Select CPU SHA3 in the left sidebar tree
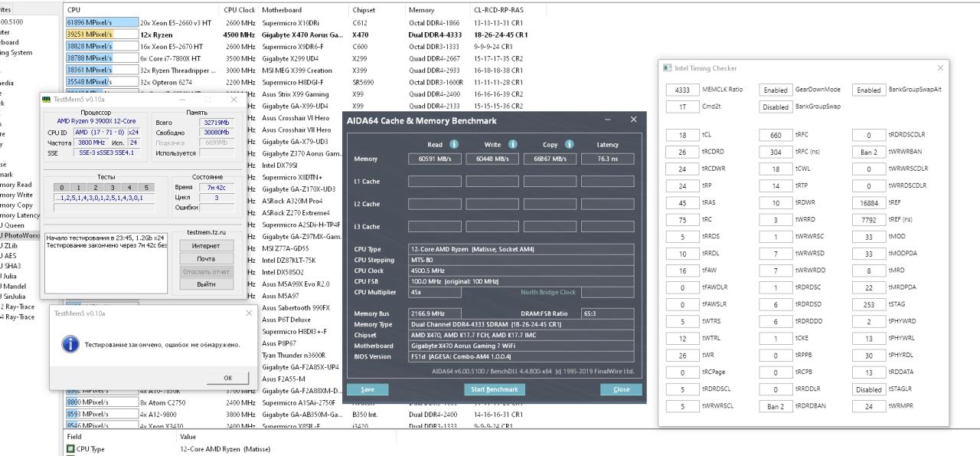980x456 pixels. 9,265
